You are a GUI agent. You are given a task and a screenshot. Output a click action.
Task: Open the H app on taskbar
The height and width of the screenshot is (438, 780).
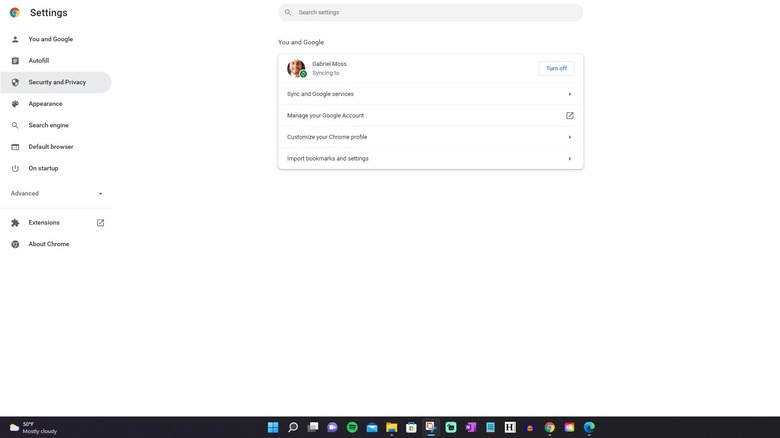[x=510, y=427]
